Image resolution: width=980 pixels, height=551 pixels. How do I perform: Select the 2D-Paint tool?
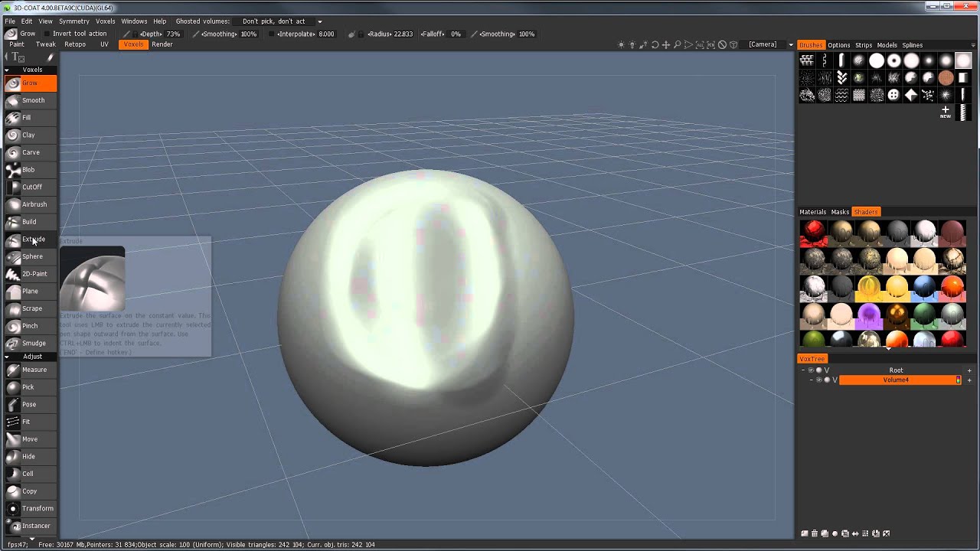click(29, 274)
